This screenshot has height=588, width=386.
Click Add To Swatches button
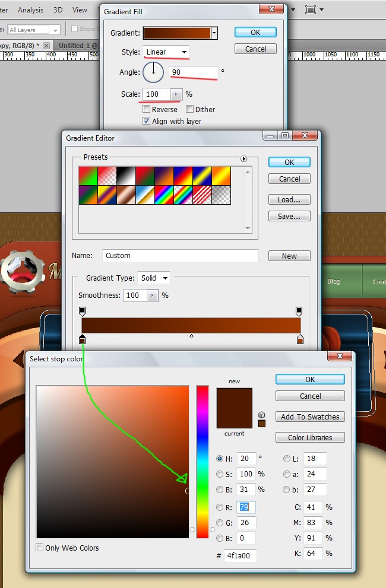point(310,417)
